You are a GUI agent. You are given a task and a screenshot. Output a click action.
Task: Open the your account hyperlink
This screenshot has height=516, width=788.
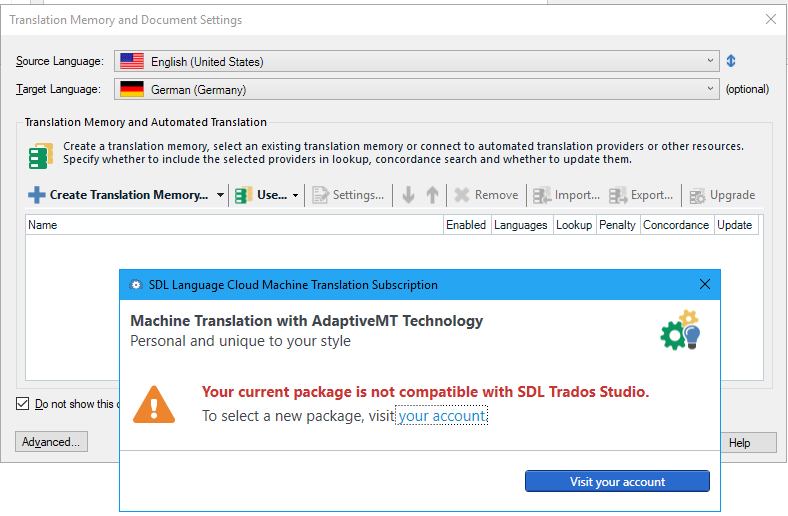tap(442, 416)
